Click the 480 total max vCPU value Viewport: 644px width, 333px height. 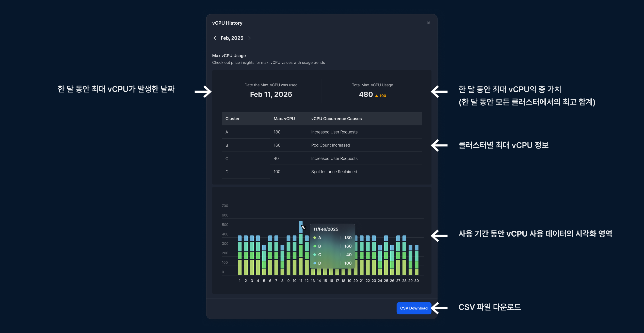(366, 94)
